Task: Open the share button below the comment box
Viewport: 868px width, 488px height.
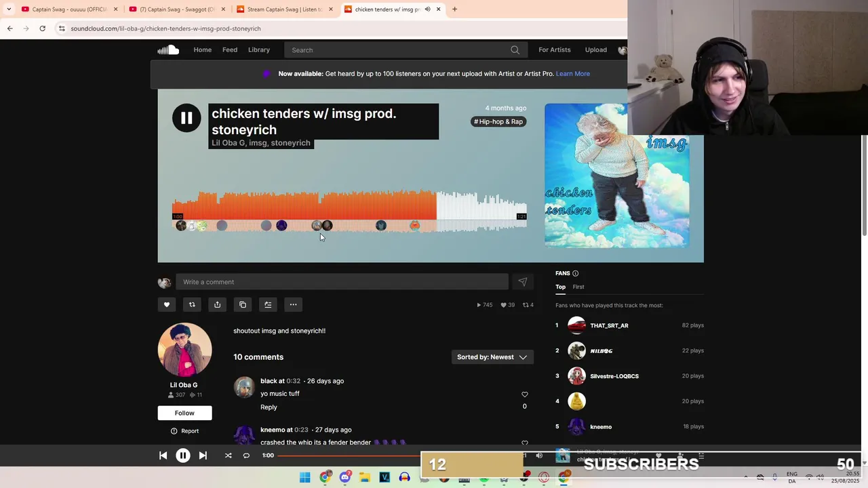Action: click(217, 305)
